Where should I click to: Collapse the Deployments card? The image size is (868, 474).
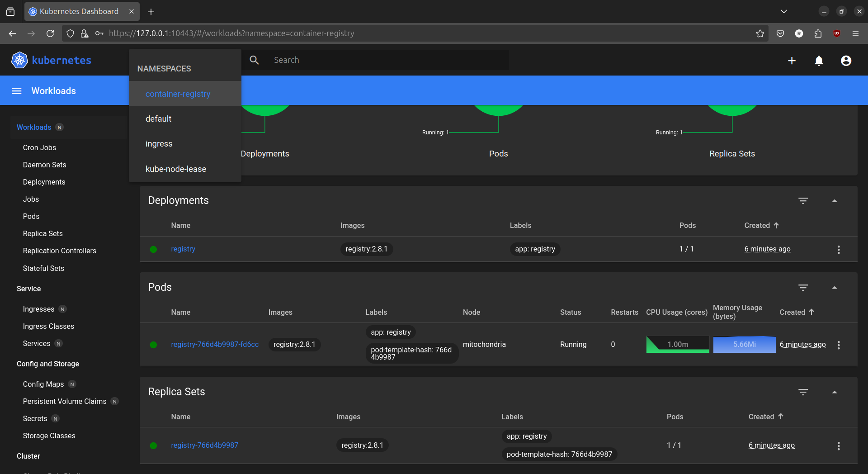point(835,201)
